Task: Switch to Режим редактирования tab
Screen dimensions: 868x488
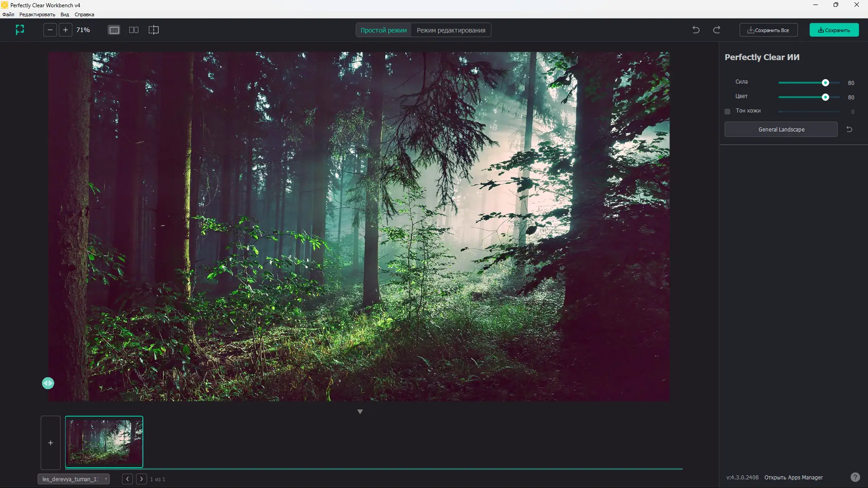Action: pos(450,30)
